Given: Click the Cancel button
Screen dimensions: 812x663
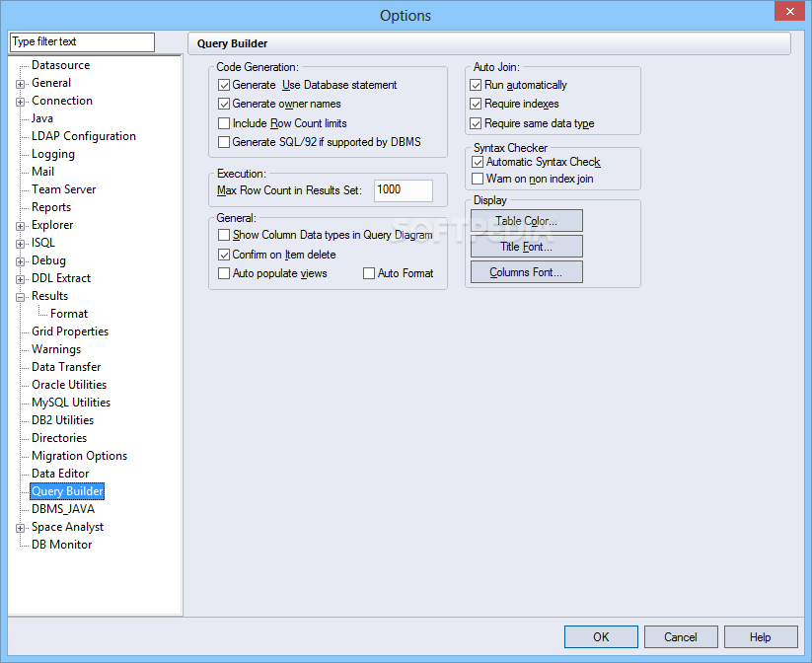Looking at the screenshot, I should click(681, 637).
